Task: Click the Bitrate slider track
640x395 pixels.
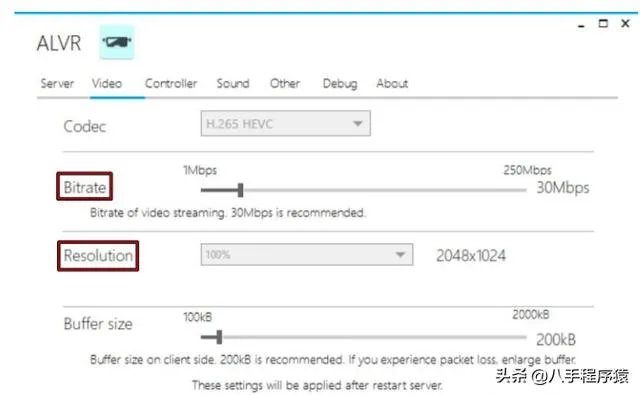Action: (363, 190)
